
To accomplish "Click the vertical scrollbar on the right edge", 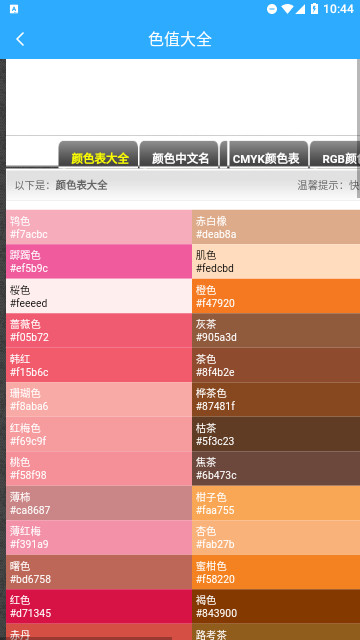I will [x=358, y=129].
